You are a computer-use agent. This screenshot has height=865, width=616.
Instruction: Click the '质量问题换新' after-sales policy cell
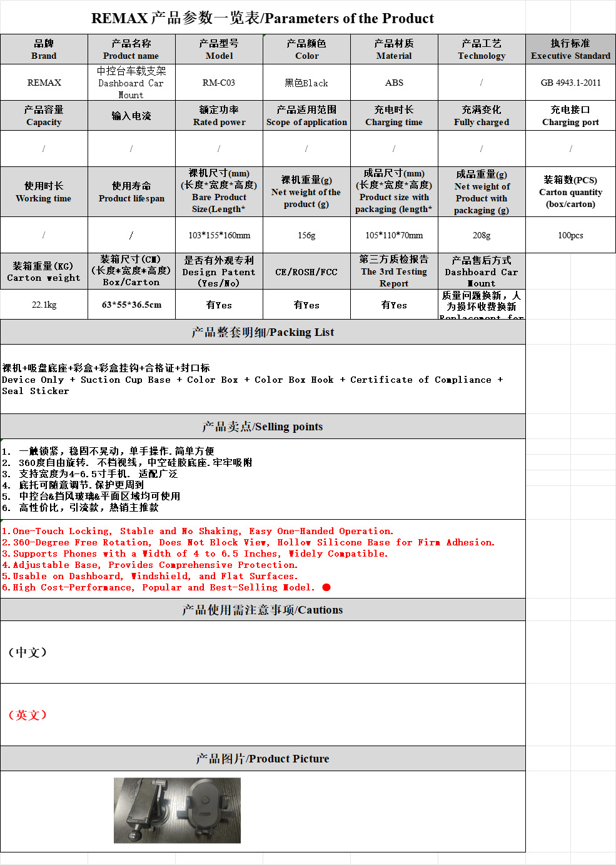click(x=482, y=305)
